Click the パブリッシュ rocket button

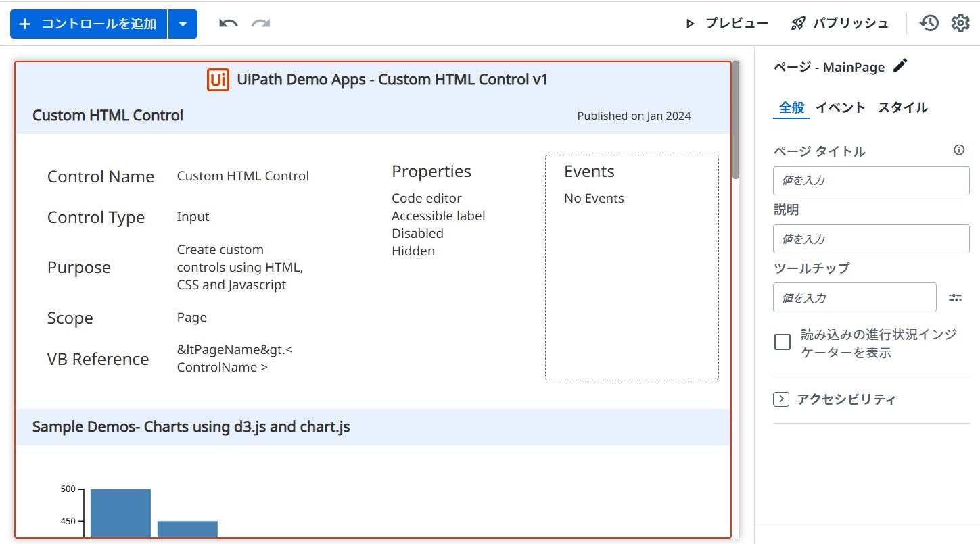(x=839, y=24)
